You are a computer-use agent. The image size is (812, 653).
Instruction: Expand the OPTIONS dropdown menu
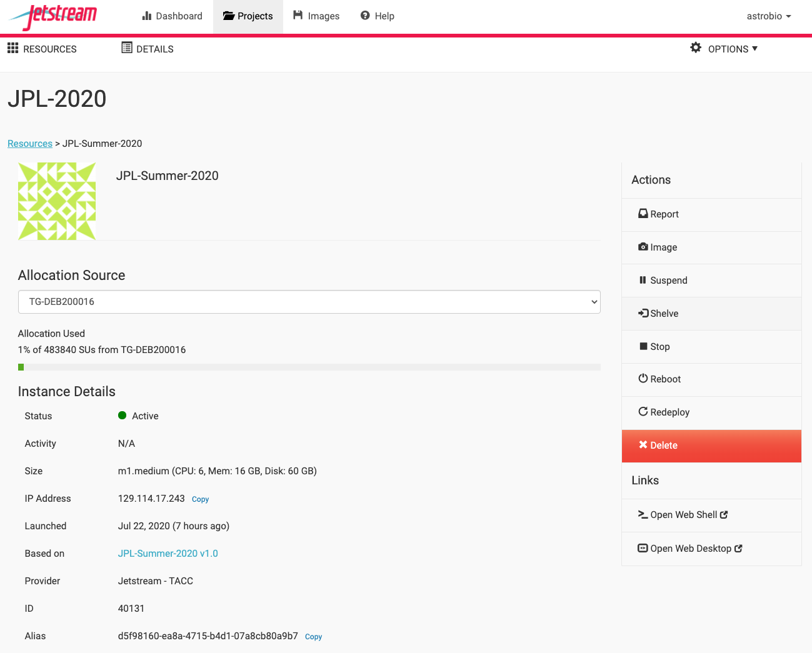coord(724,49)
